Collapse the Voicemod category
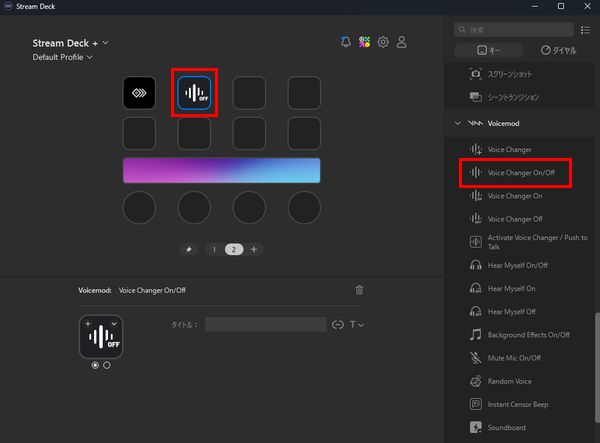Image resolution: width=600 pixels, height=443 pixels. pyautogui.click(x=458, y=123)
